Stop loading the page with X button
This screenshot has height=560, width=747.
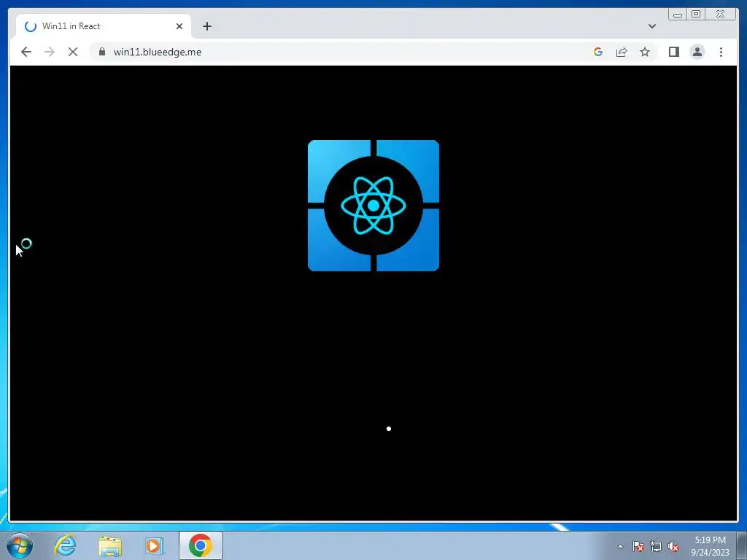pos(73,52)
